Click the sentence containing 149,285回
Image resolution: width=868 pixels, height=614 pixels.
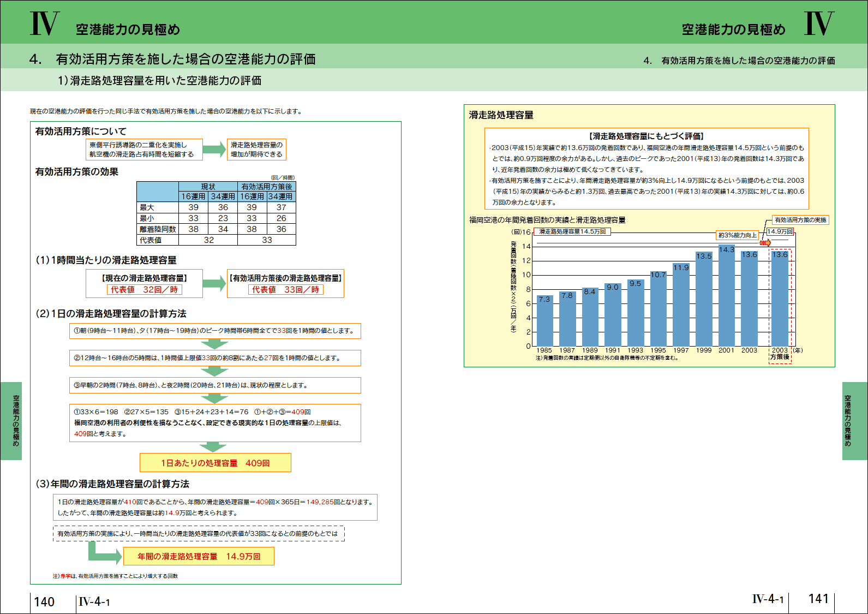click(216, 502)
